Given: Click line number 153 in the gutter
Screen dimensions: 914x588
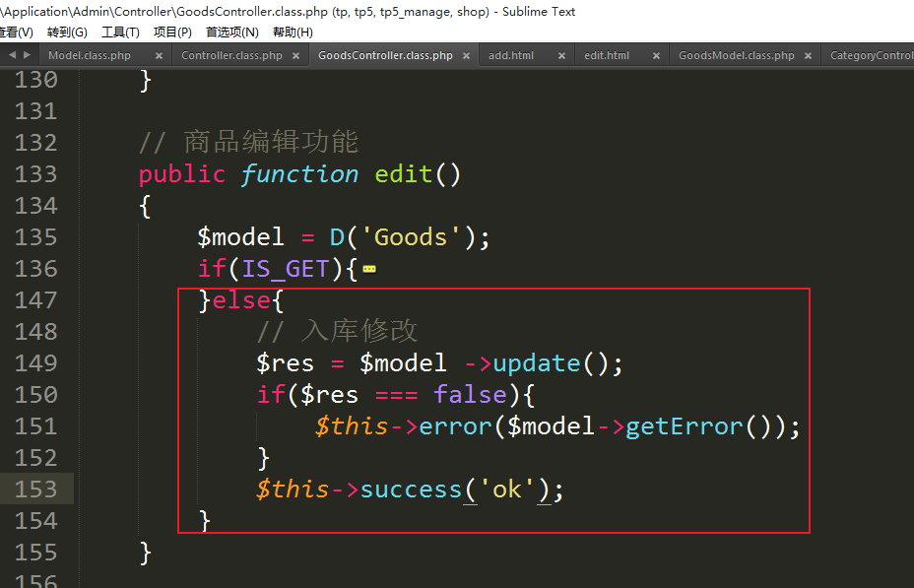Looking at the screenshot, I should tap(35, 490).
